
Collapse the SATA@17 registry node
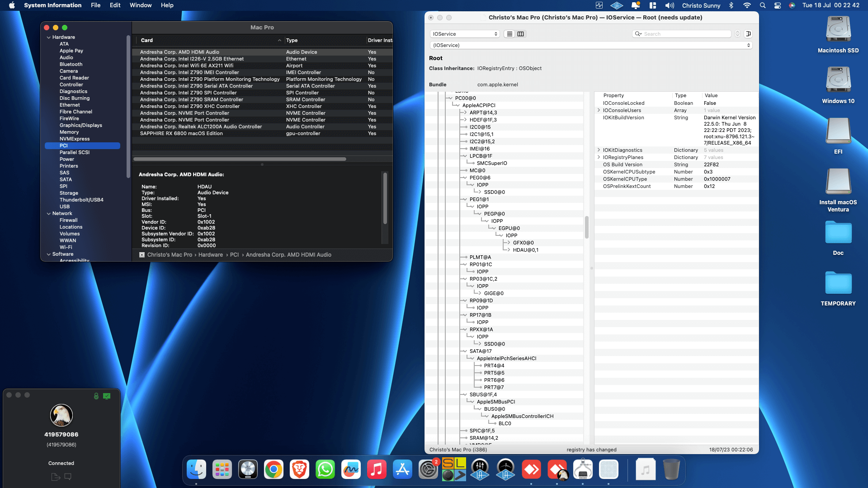click(464, 351)
